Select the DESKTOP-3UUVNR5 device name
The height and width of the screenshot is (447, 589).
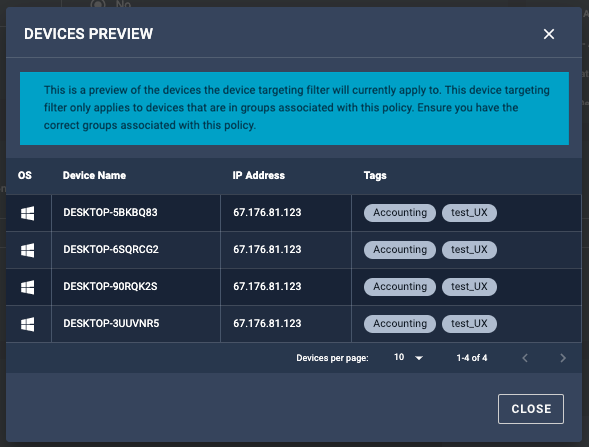coord(111,323)
